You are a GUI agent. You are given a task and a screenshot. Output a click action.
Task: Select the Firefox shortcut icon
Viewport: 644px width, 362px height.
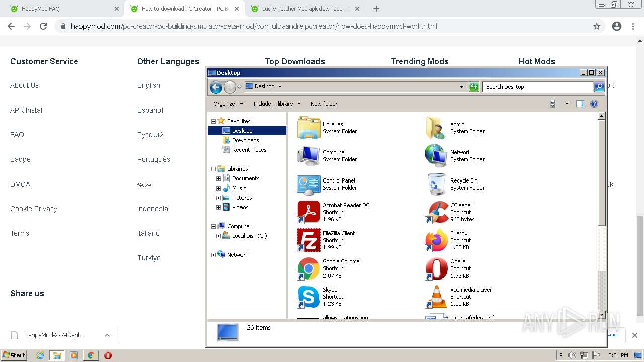(436, 240)
